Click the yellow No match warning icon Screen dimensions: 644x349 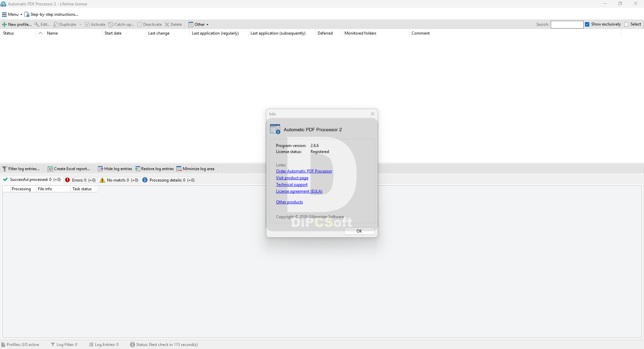[102, 180]
